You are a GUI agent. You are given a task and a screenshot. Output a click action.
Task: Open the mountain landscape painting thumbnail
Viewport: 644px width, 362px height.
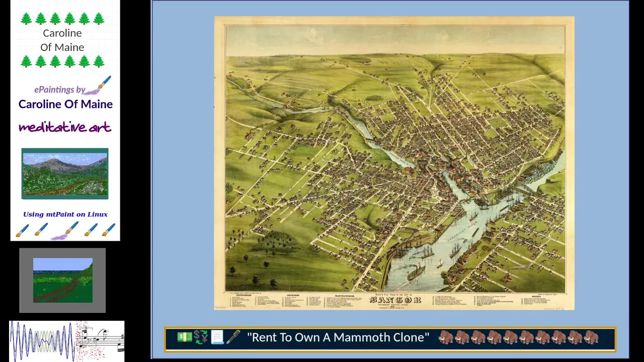point(65,173)
